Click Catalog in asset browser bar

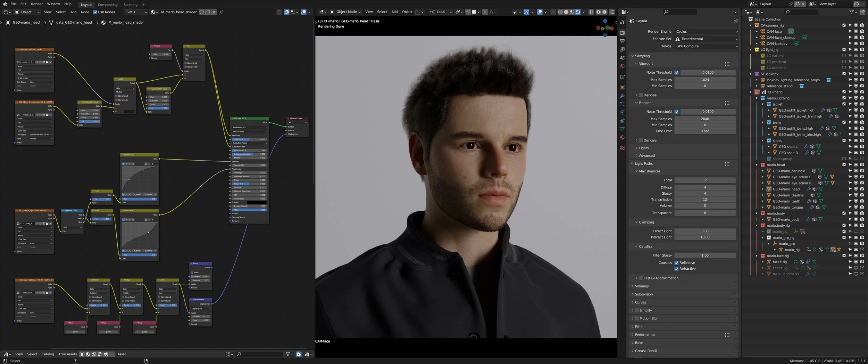pyautogui.click(x=48, y=354)
